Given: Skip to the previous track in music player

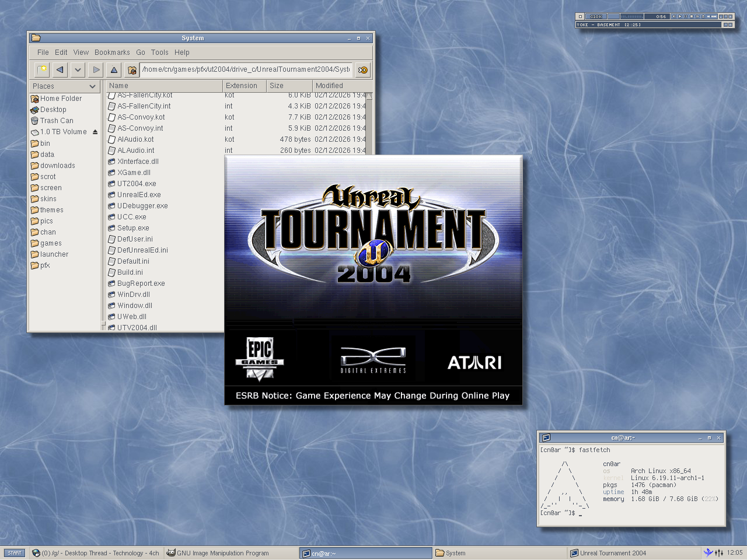Looking at the screenshot, I should (674, 16).
